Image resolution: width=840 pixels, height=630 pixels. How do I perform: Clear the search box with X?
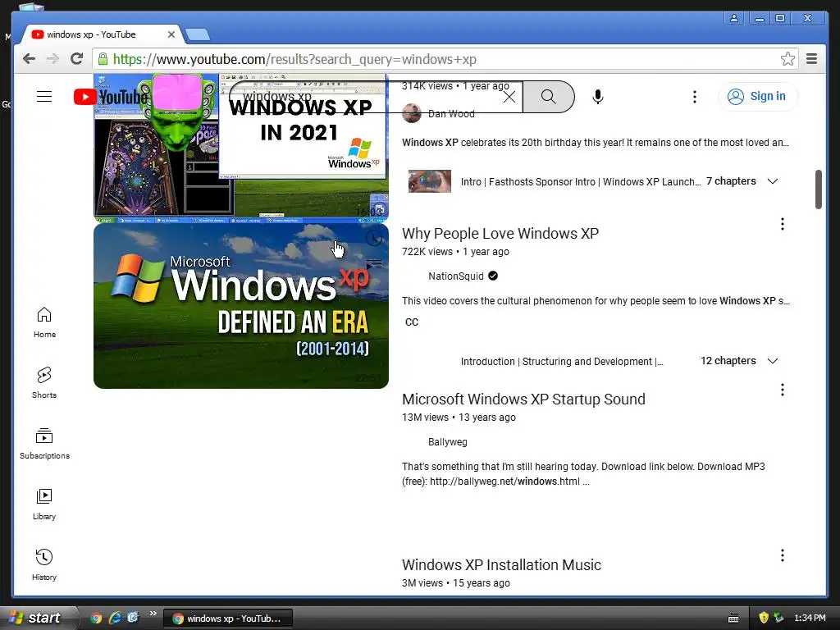(509, 97)
